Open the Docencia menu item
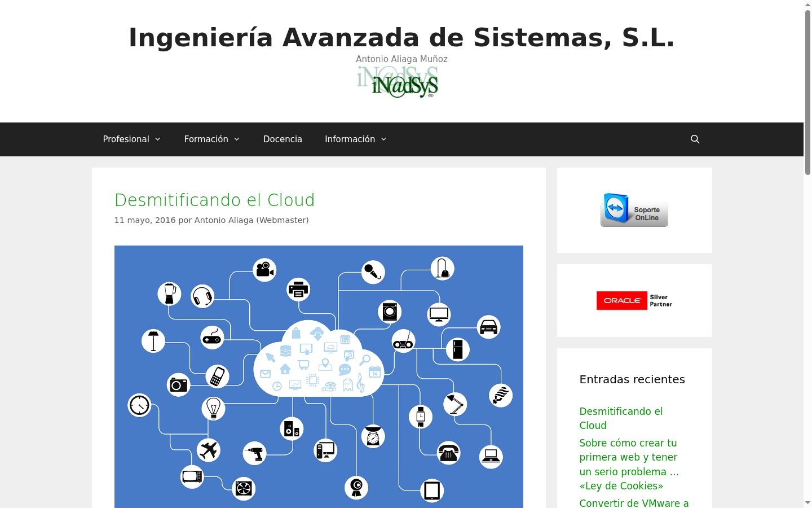 (x=283, y=139)
